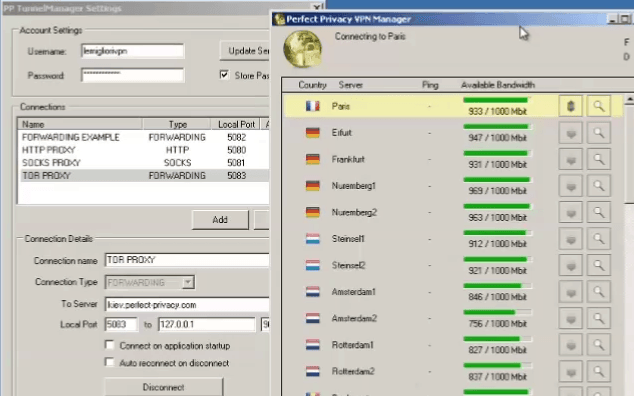
Task: Click the Type column header in Connections
Action: point(177,124)
